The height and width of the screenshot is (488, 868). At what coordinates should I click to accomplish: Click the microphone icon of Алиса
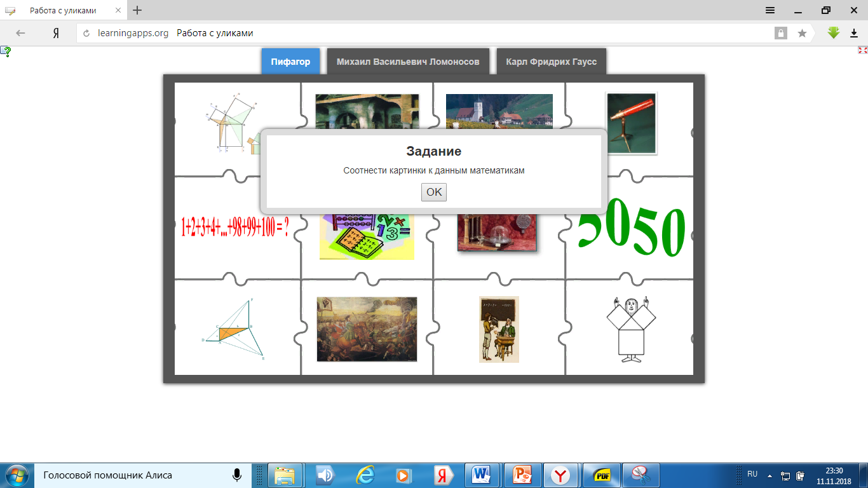[236, 475]
